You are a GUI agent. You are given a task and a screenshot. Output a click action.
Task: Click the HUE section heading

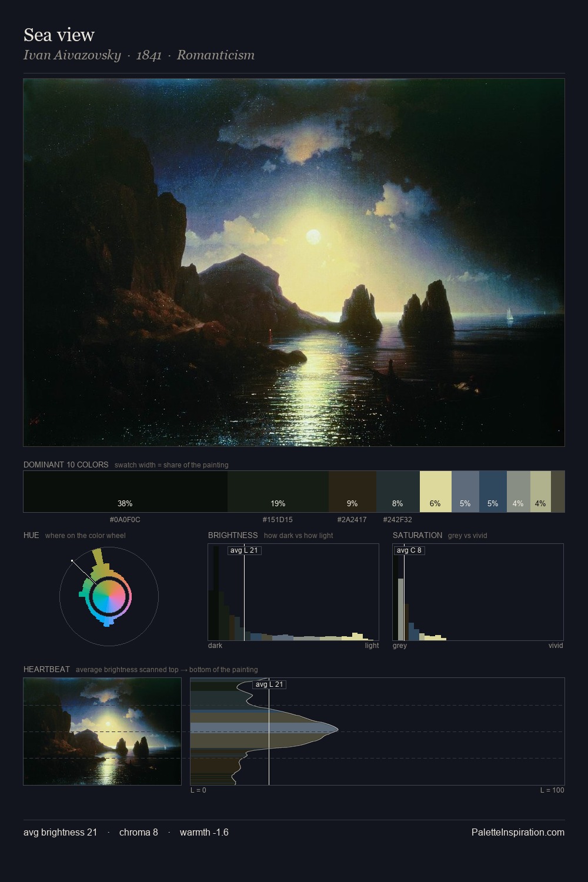[x=31, y=535]
